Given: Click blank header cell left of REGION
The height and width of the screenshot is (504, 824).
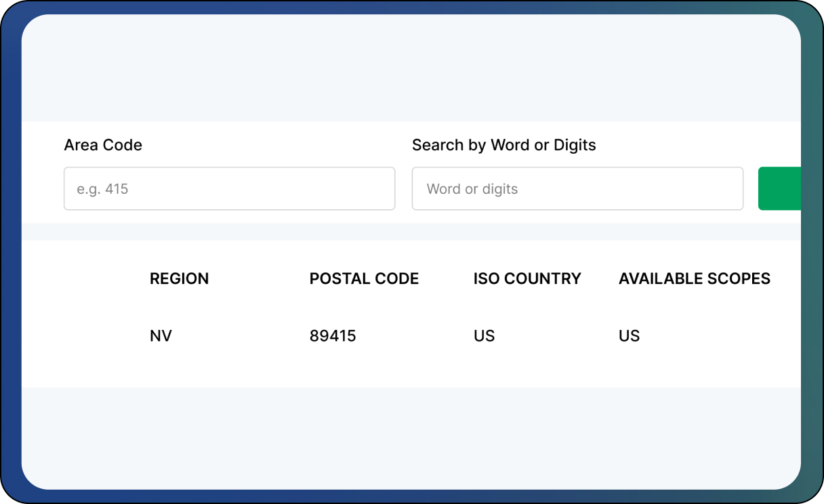Looking at the screenshot, I should (85, 278).
